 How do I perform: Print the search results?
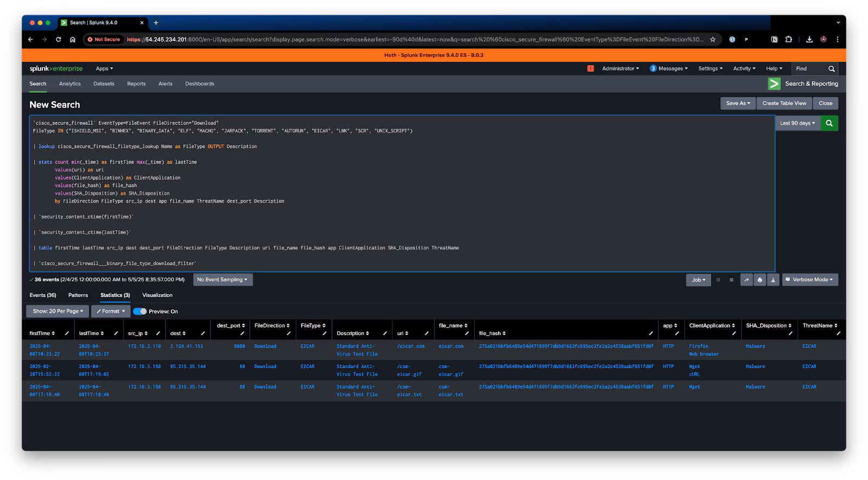coord(759,280)
